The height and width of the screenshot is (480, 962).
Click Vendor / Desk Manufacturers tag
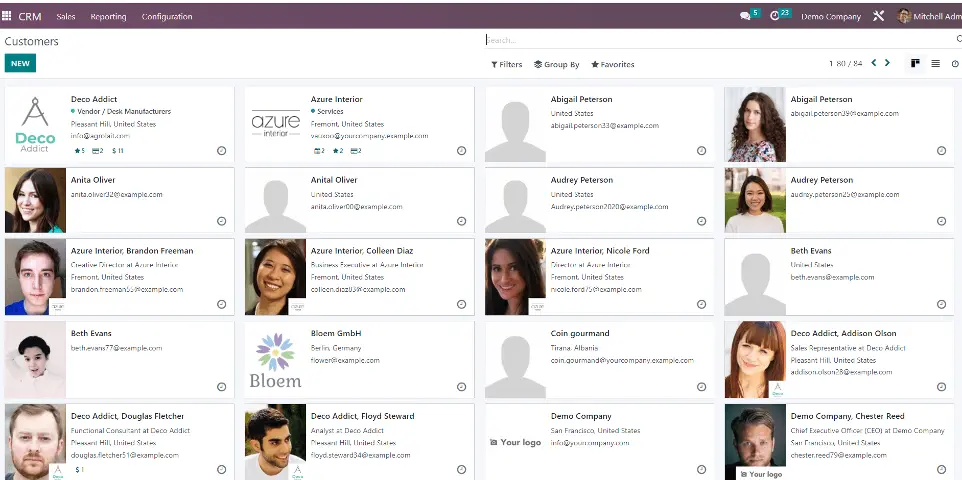(124, 112)
